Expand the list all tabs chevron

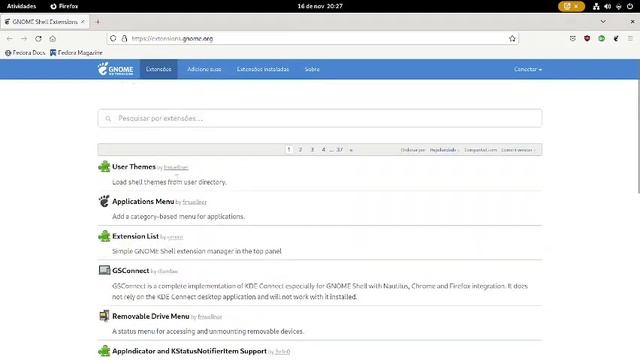click(x=603, y=22)
